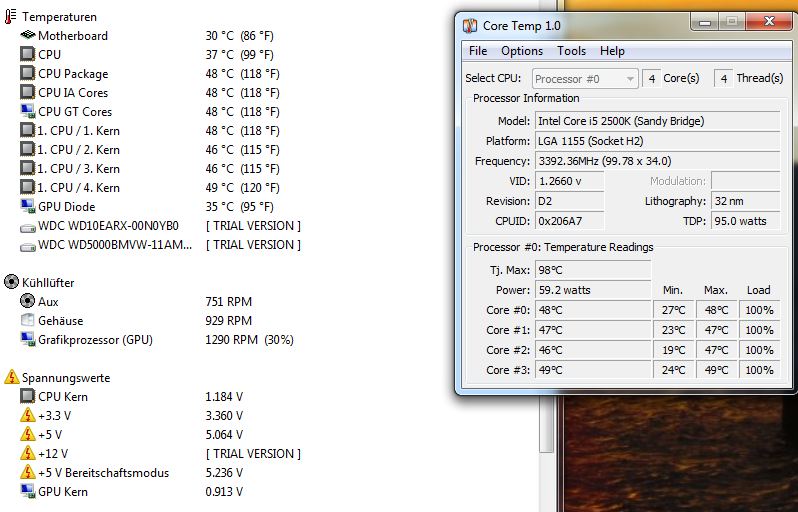The width and height of the screenshot is (798, 512).
Task: Click the 1. CPU / 4. Kern icon
Action: [x=27, y=187]
